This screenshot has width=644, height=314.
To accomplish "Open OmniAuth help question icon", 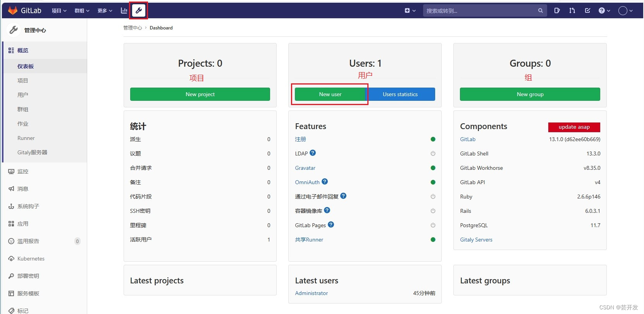I will point(325,181).
